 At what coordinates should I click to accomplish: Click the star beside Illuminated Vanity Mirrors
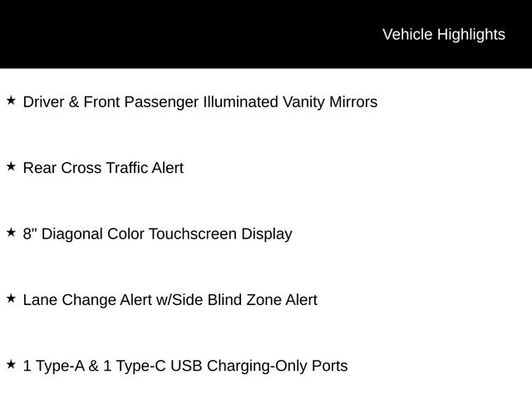pyautogui.click(x=11, y=101)
